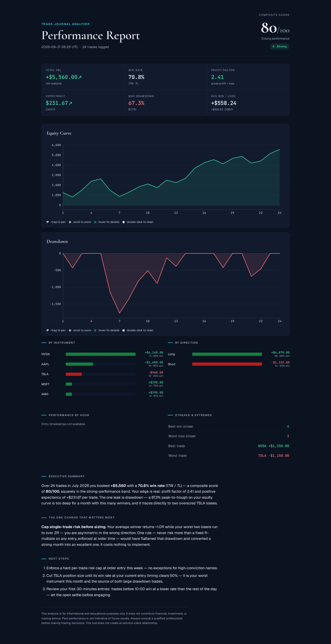Click the green swatch beside 'hover for details' under Equity Curve
The image size is (331, 644).
[95, 222]
